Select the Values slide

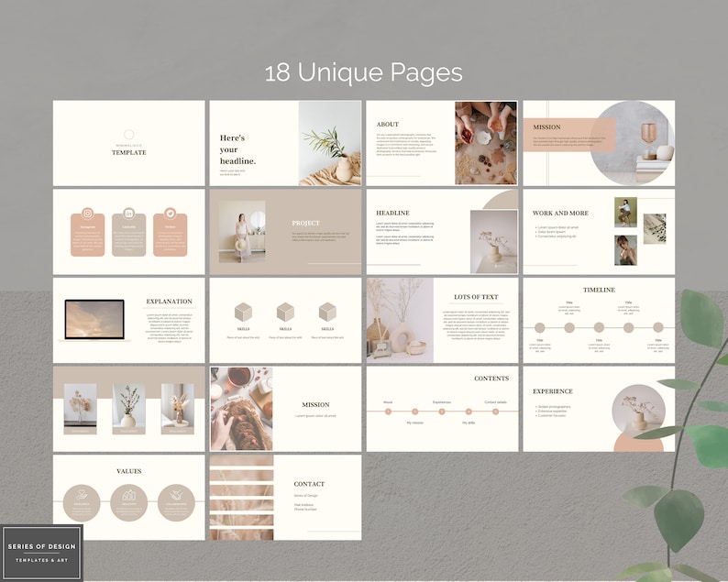click(129, 497)
